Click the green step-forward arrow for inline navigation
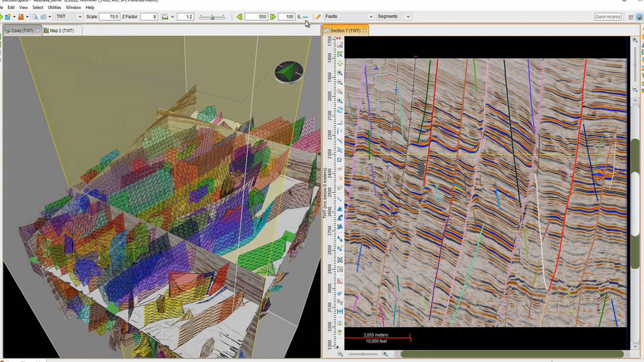This screenshot has height=362, width=644. click(x=273, y=16)
